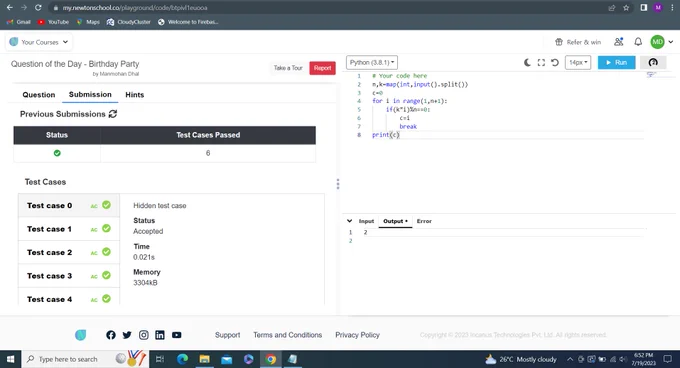Click the Newton School footer logo
This screenshot has height=368, width=680.
[x=81, y=335]
